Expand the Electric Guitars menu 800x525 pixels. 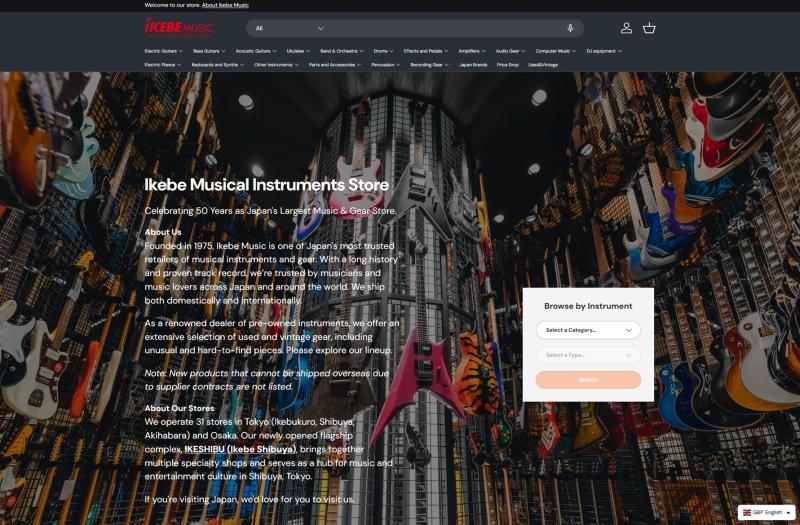click(164, 51)
